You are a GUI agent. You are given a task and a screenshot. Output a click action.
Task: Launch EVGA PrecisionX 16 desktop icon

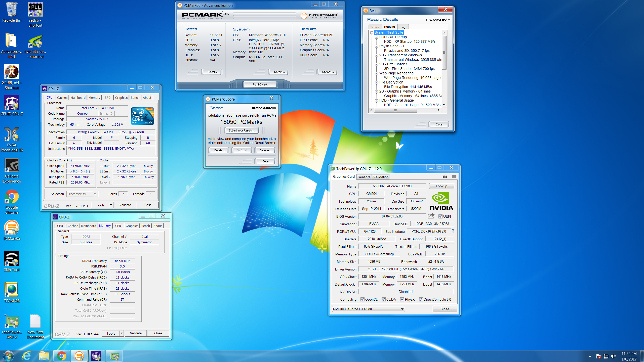click(12, 139)
